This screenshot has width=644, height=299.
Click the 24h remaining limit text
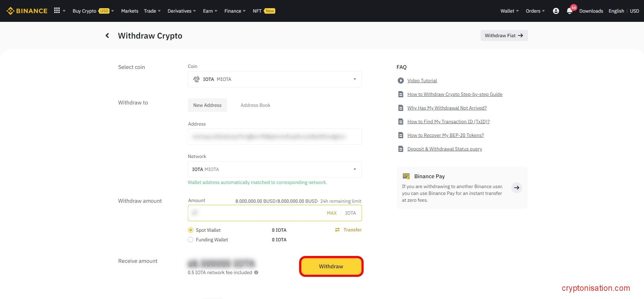point(341,201)
